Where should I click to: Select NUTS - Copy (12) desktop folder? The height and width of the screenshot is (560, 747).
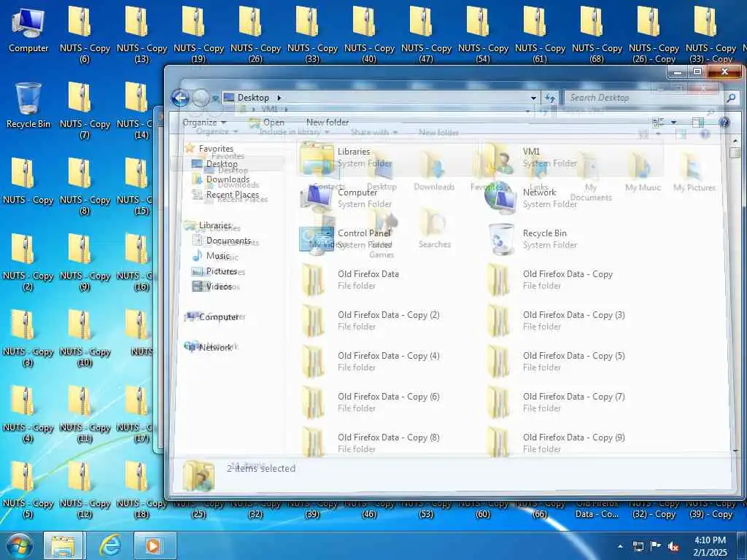[85, 489]
